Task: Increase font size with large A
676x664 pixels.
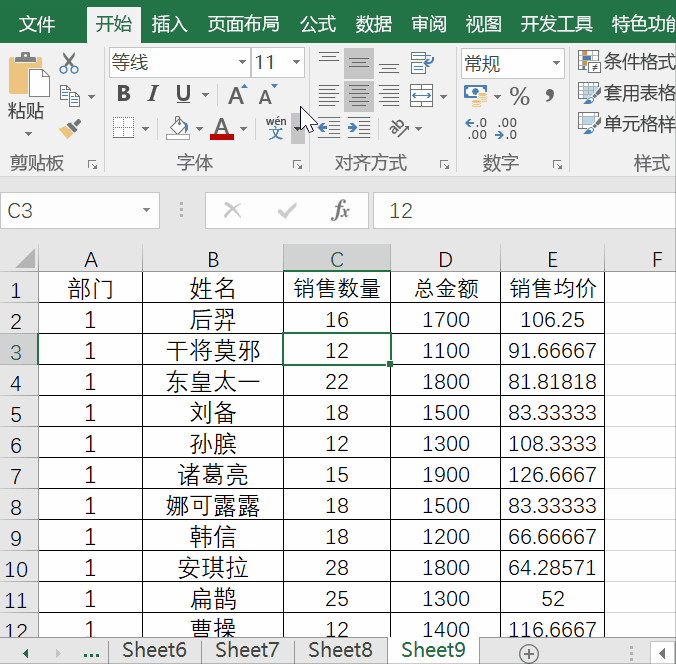Action: (x=238, y=94)
